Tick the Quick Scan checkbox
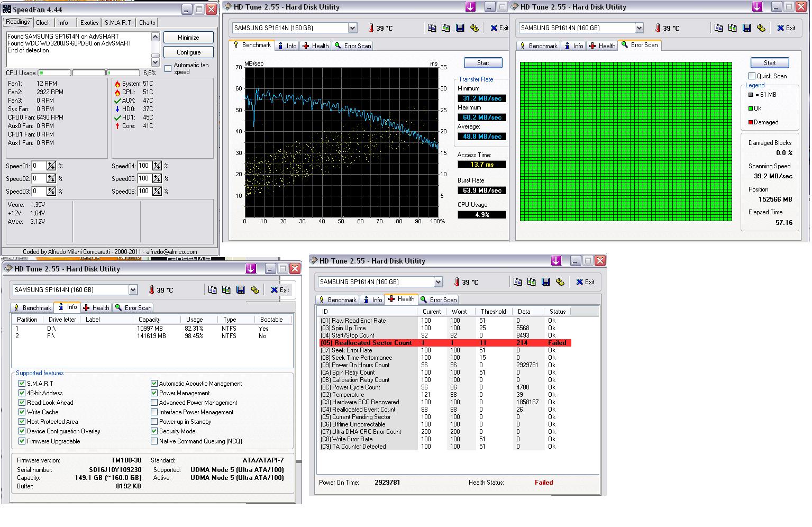812x527 pixels. pyautogui.click(x=752, y=76)
